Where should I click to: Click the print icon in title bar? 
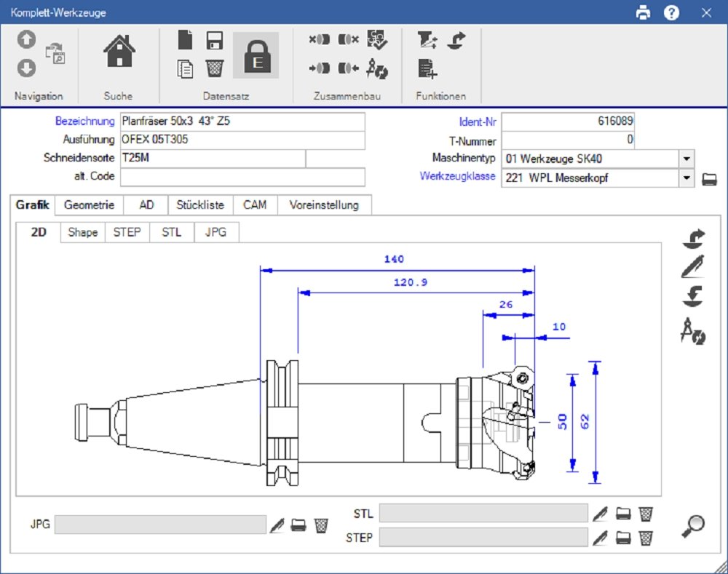click(x=643, y=12)
